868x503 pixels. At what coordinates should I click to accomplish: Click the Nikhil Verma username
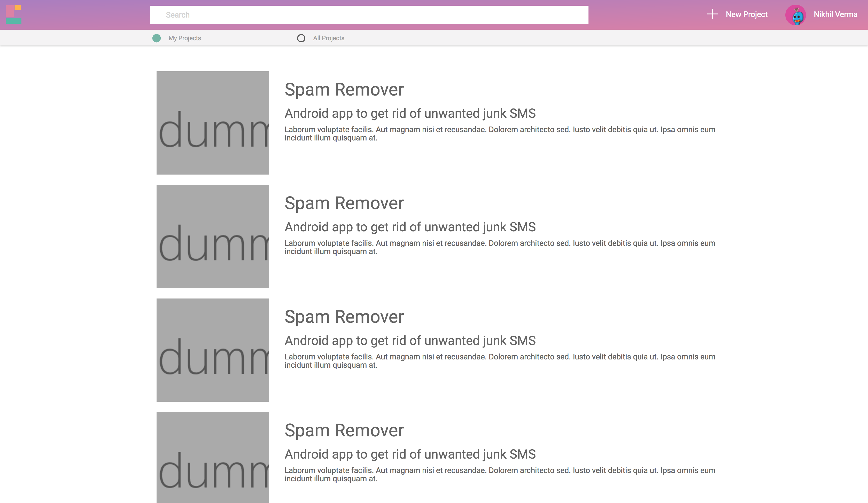tap(835, 14)
